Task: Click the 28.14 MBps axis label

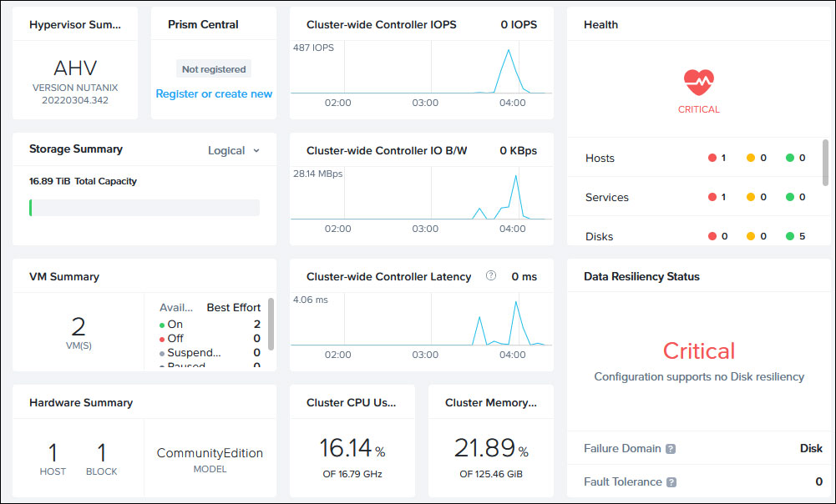Action: [x=317, y=174]
